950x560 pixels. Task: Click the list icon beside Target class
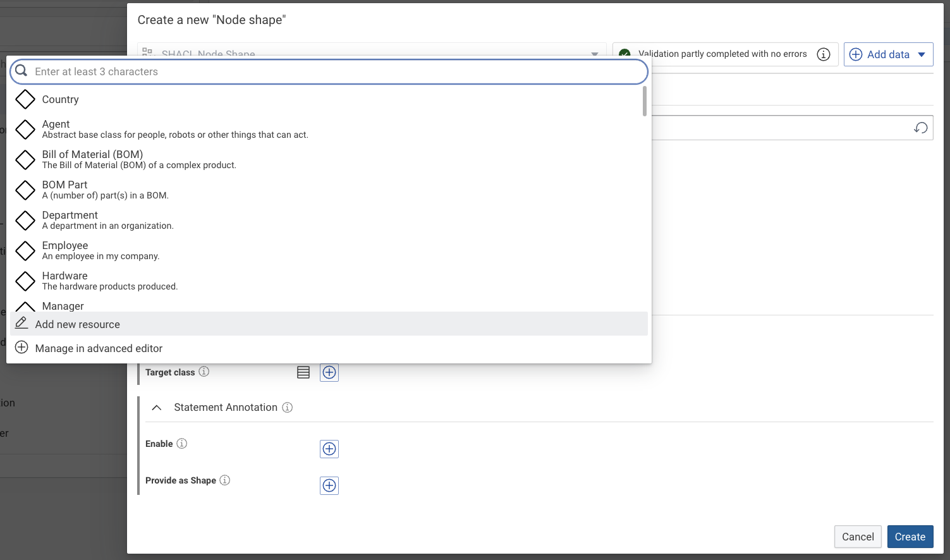tap(303, 372)
